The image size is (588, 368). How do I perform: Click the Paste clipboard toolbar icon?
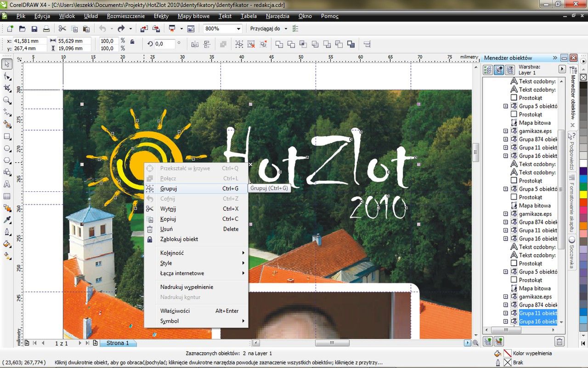pos(86,29)
